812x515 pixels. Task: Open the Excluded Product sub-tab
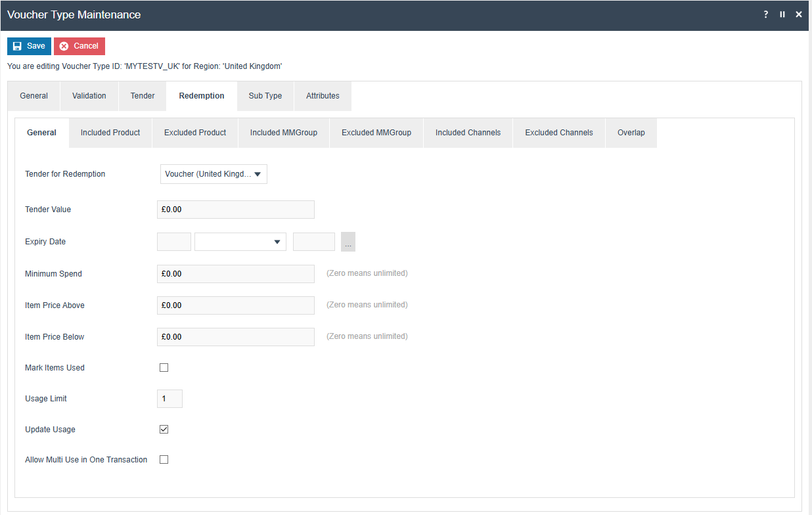click(x=195, y=133)
